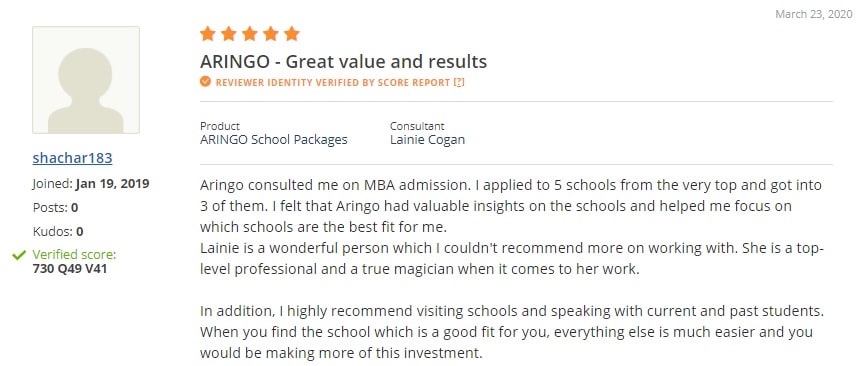Screen dimensions: 865x366
Task: Click the Kudos count value
Action: tap(80, 232)
